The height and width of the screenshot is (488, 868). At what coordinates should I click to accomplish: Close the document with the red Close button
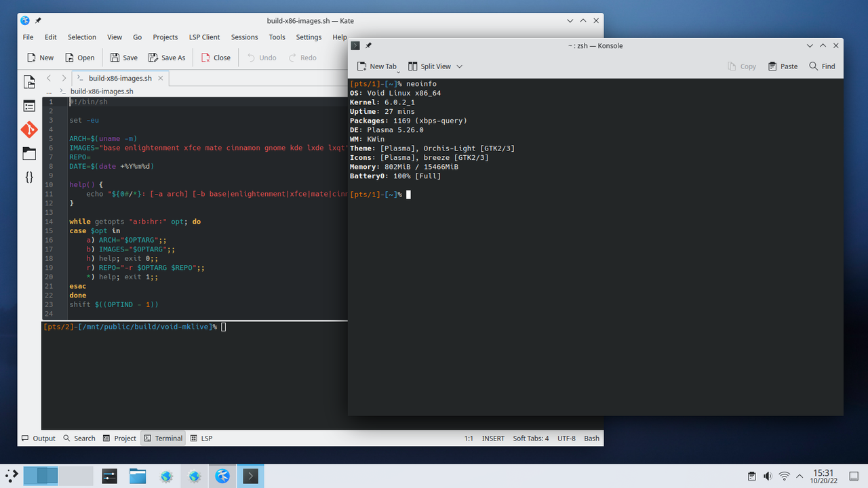click(216, 58)
